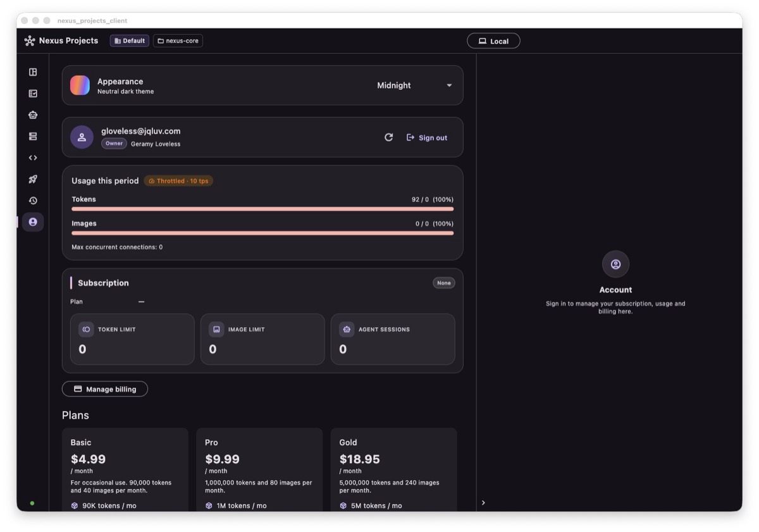This screenshot has height=532, width=759.
Task: Select the Gold plan card
Action: pos(393,469)
